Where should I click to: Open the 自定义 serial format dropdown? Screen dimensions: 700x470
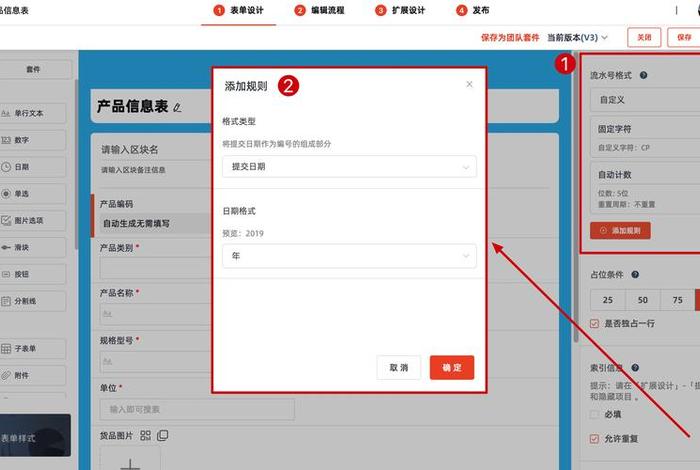[x=645, y=100]
